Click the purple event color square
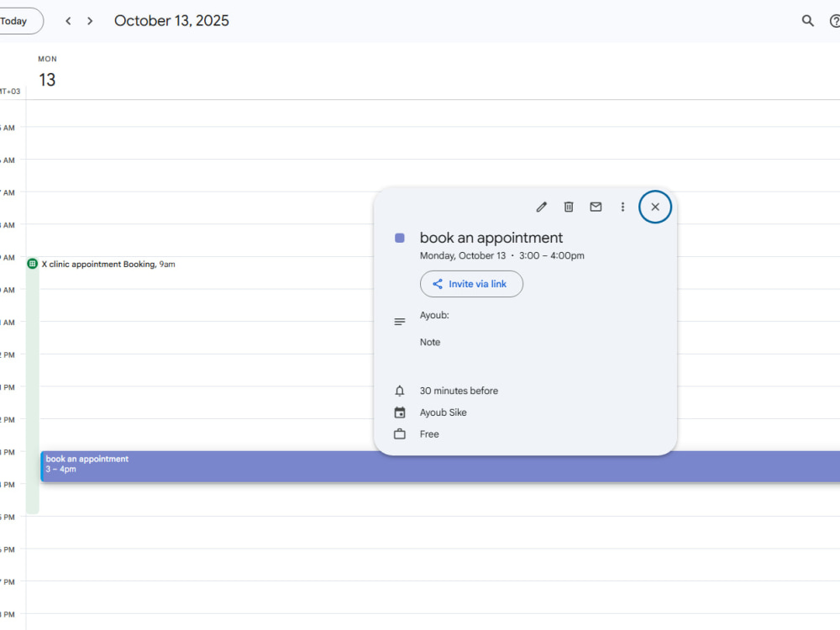 400,238
